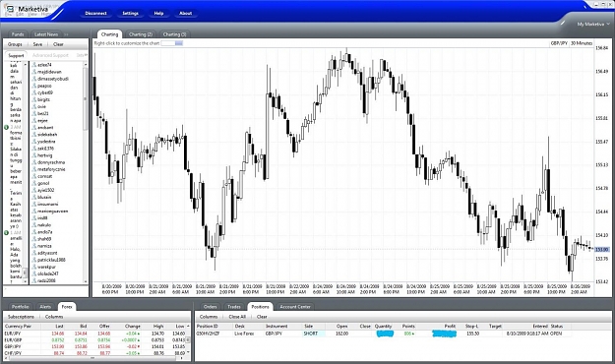Click user icon next to ololade247
The image size is (615, 364).
[34, 273]
